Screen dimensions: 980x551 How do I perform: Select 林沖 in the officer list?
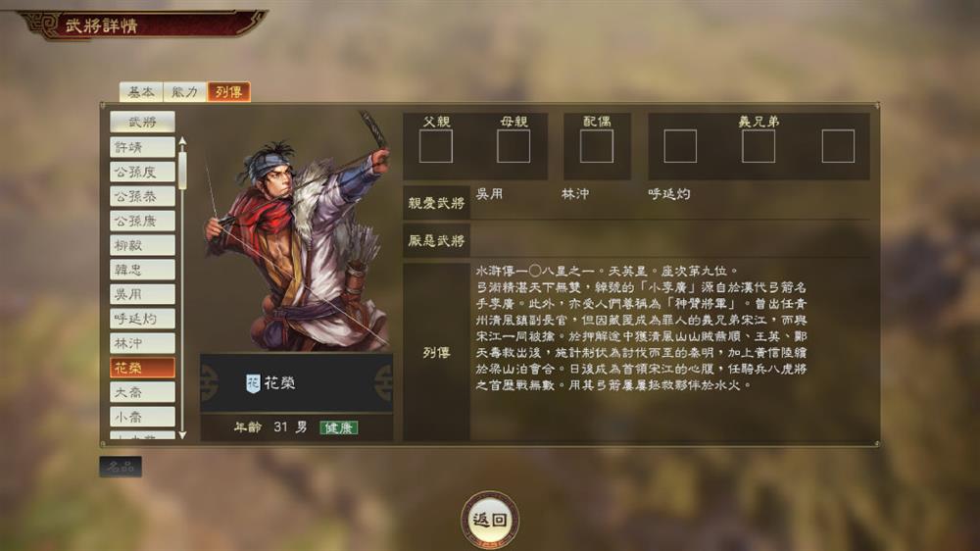[142, 343]
